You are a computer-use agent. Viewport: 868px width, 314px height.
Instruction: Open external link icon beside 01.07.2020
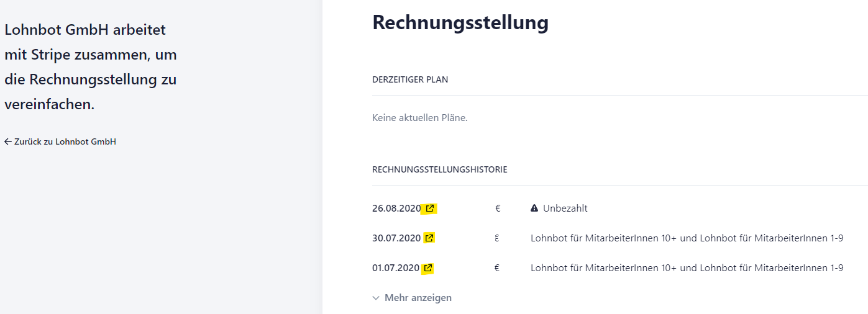click(428, 268)
